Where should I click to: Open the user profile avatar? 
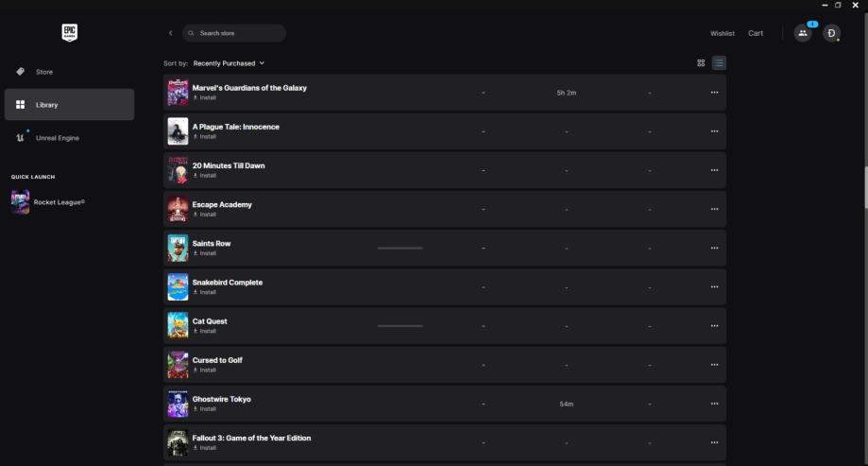point(831,33)
